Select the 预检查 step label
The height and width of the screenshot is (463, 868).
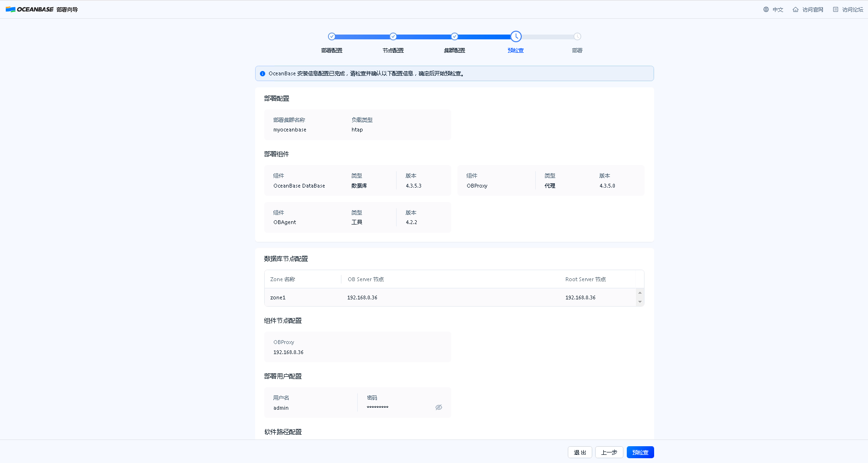click(516, 50)
